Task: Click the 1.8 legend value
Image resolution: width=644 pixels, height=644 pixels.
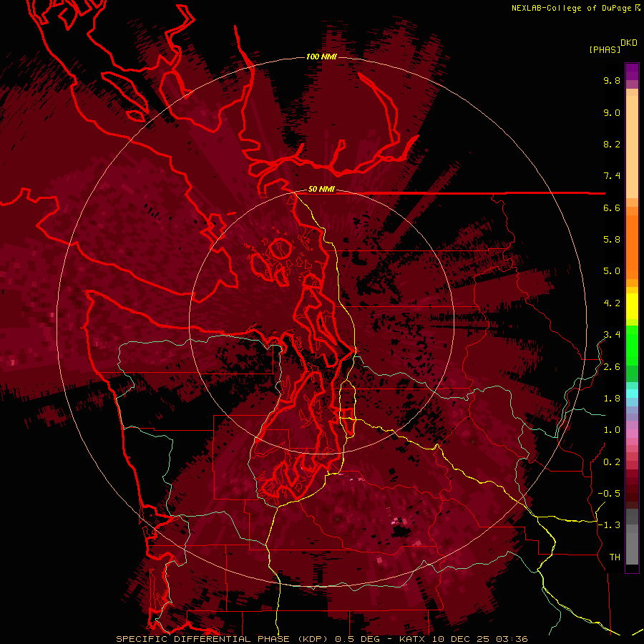Action: point(612,399)
